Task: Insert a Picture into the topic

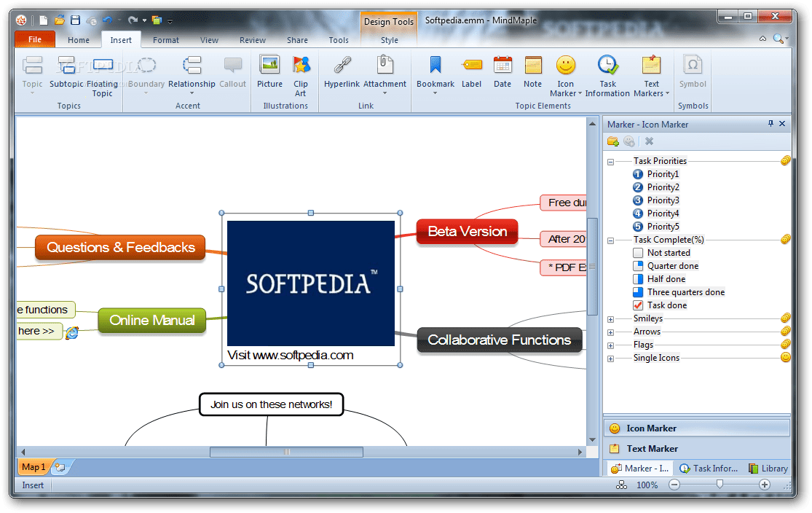Action: tap(269, 73)
